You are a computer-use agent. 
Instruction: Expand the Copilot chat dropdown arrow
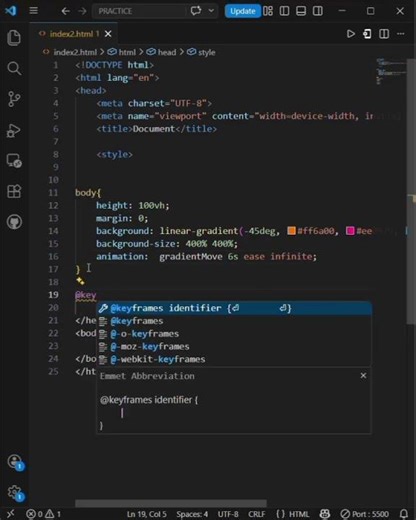point(211,11)
